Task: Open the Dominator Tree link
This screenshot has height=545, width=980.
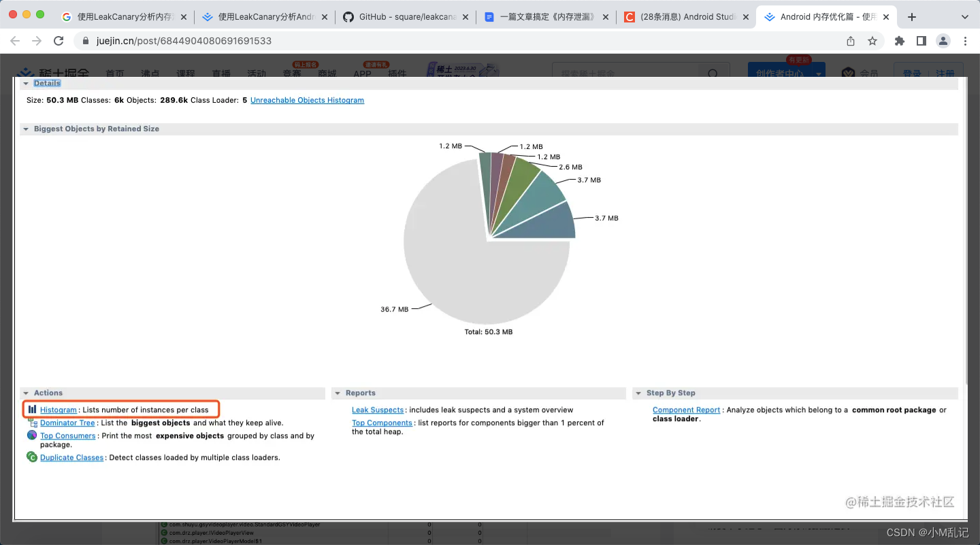Action: tap(67, 423)
